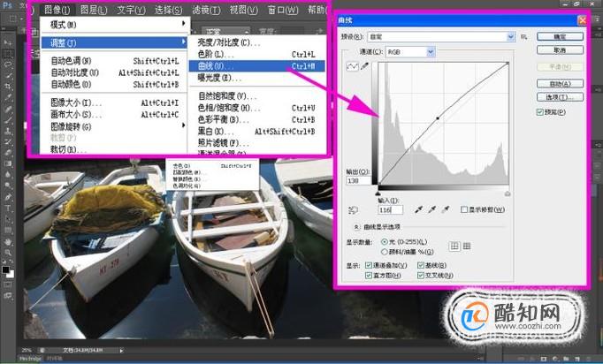Select the Gradient tool

(x=8, y=163)
